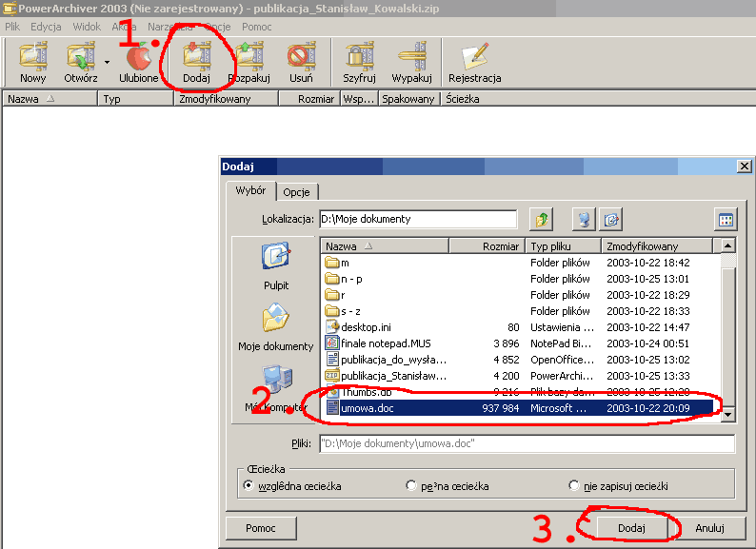The width and height of the screenshot is (756, 549).
Task: Click the Nowy archive toolbar icon
Action: click(x=32, y=62)
